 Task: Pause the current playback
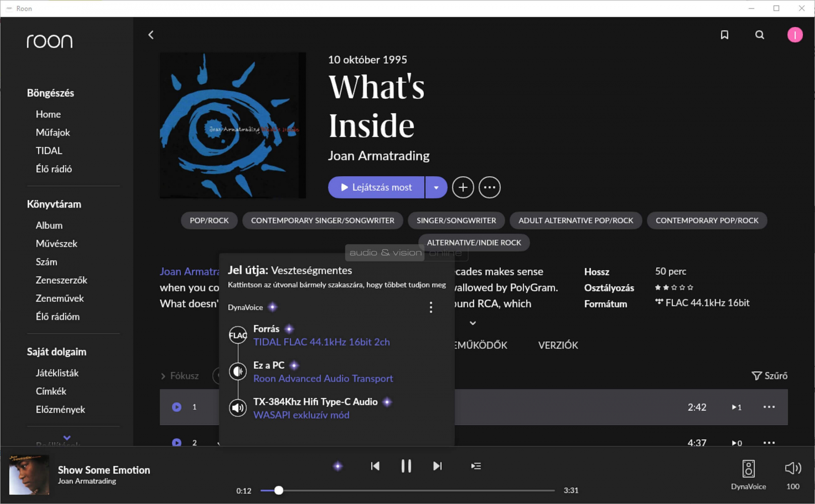[x=406, y=466]
